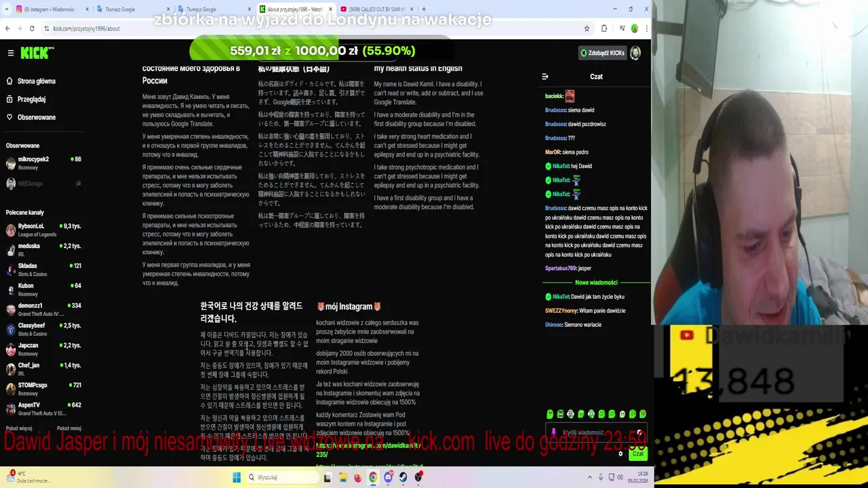Image resolution: width=868 pixels, height=488 pixels.
Task: Open the Kick hamburger menu
Action: click(x=11, y=53)
